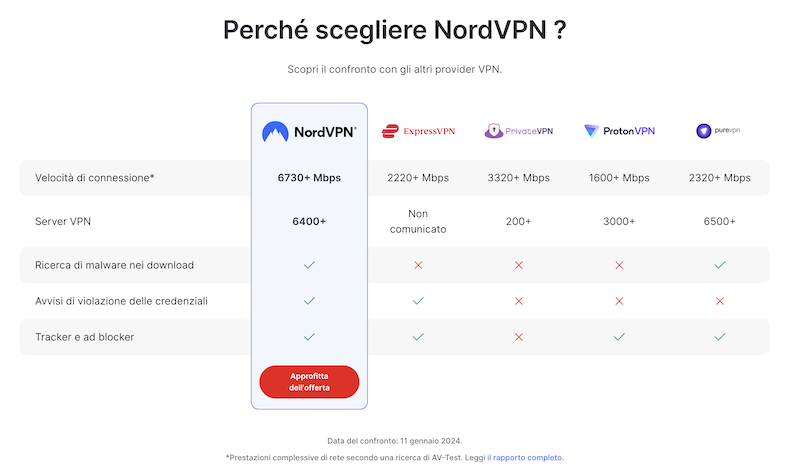Screen dimensions: 800x468
Task: Select the Velocità di connessione row label
Action: [94, 178]
